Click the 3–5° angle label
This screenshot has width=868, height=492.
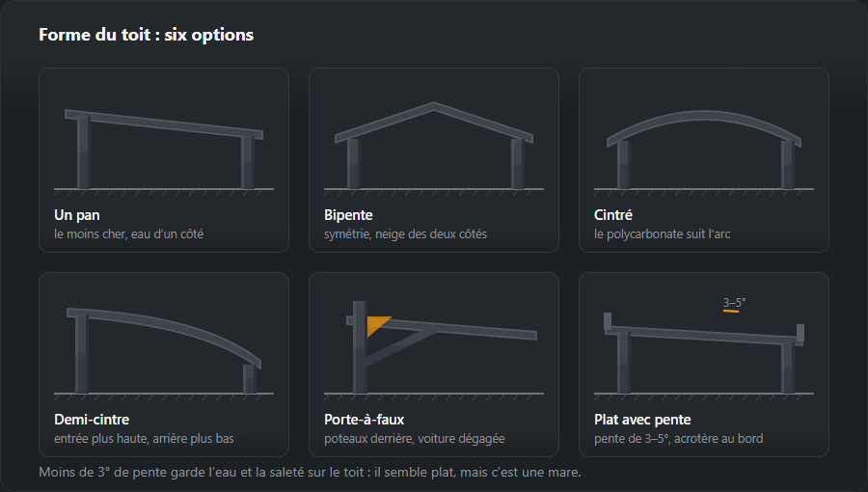(734, 302)
